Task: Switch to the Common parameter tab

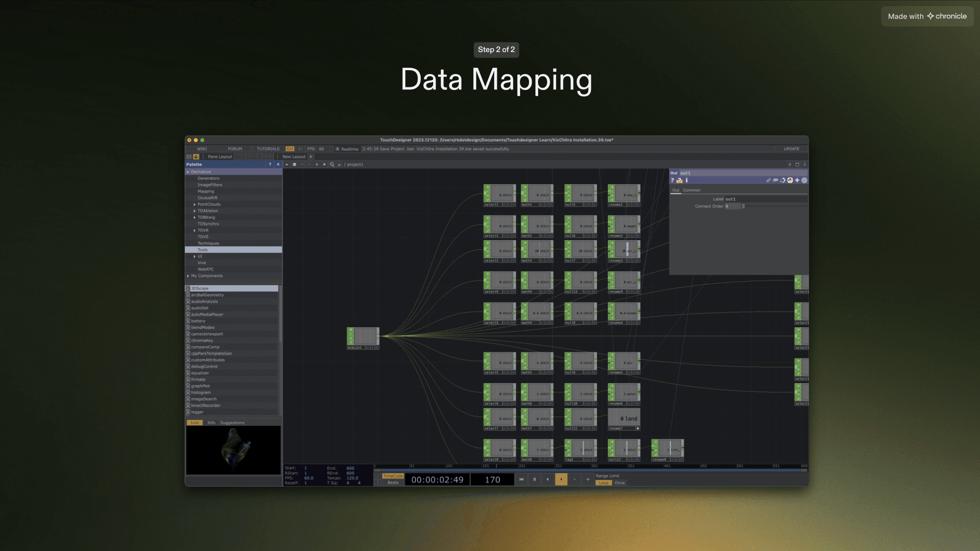Action: 691,190
